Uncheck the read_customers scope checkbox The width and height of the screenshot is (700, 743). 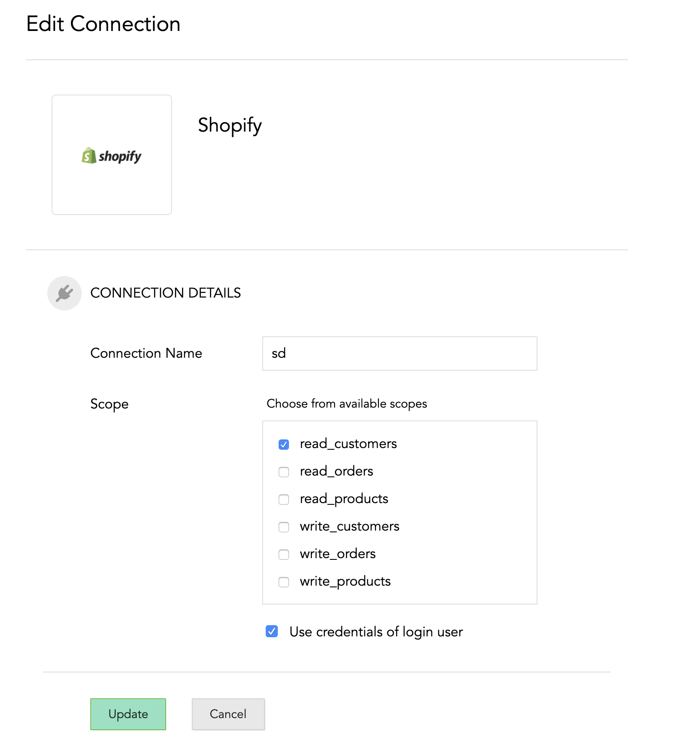click(284, 444)
